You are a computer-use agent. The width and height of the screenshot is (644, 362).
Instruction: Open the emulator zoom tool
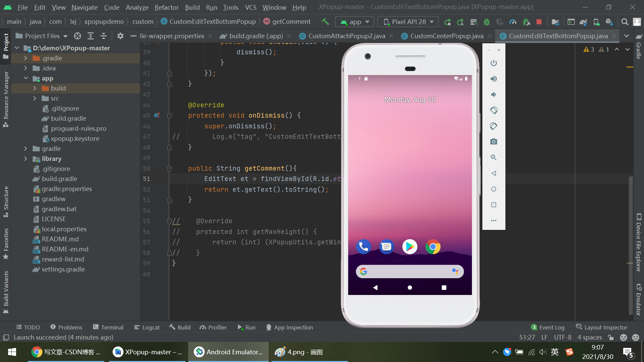tap(493, 157)
